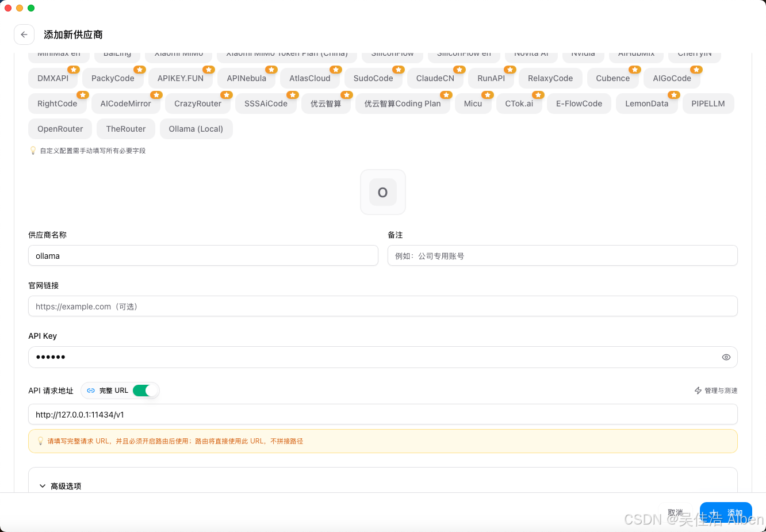Screen dimensions: 766x532
Task: Toggle the 完整 URL switch
Action: click(145, 391)
